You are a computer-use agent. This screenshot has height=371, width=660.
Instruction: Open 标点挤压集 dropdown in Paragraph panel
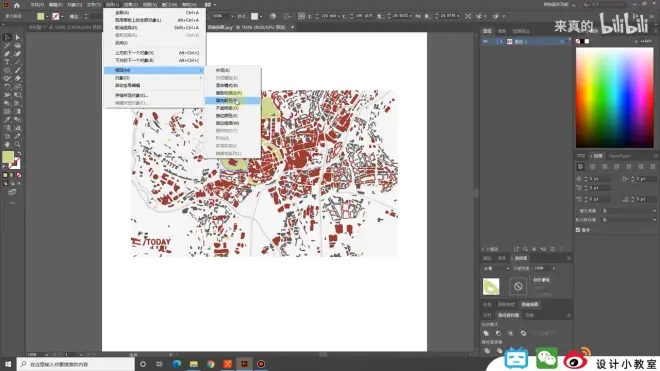pyautogui.click(x=629, y=219)
